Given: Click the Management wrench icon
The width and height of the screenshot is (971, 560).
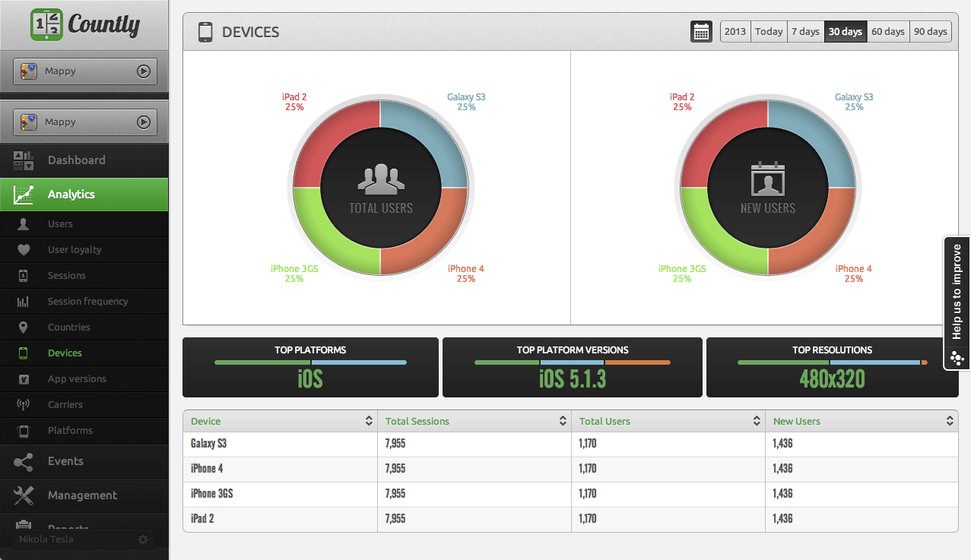Looking at the screenshot, I should (x=24, y=495).
